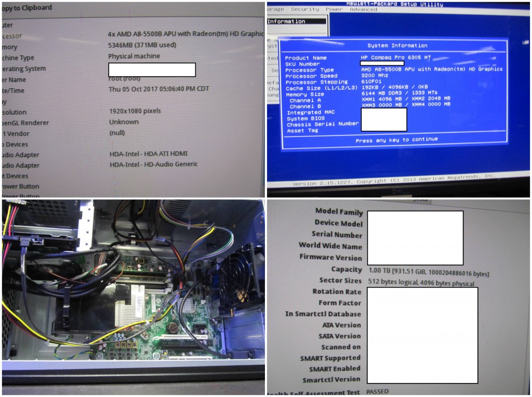Screen dimensions: 532x397
Task: Select the Form Factor label
Action: point(340,303)
